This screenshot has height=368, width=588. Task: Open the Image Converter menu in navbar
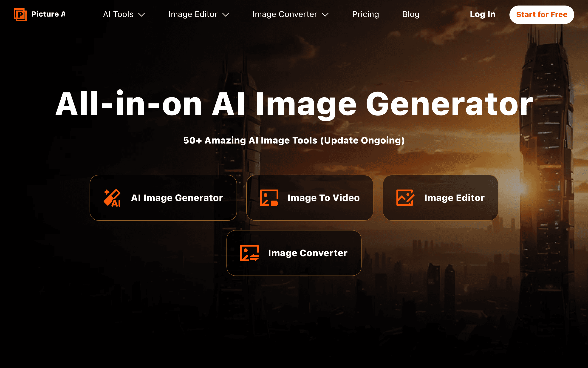(x=291, y=14)
